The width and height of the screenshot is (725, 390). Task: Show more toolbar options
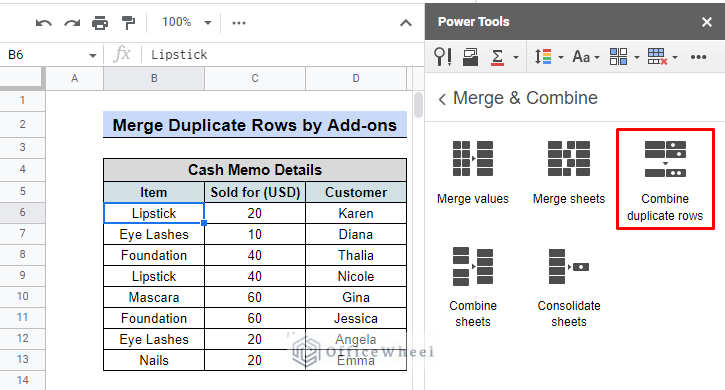(x=239, y=23)
